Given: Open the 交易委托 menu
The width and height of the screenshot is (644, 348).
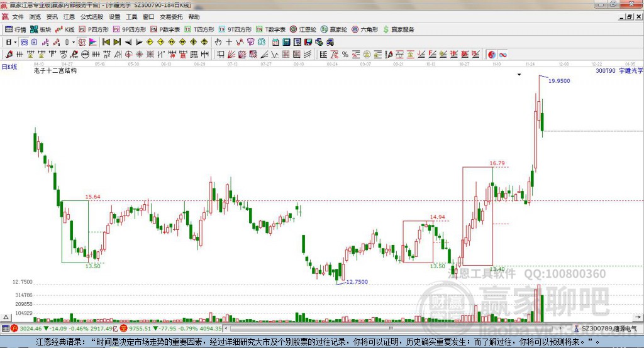Looking at the screenshot, I should tap(171, 17).
